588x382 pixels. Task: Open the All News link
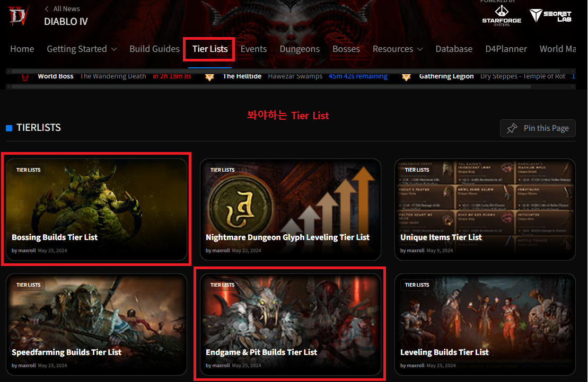[66, 8]
